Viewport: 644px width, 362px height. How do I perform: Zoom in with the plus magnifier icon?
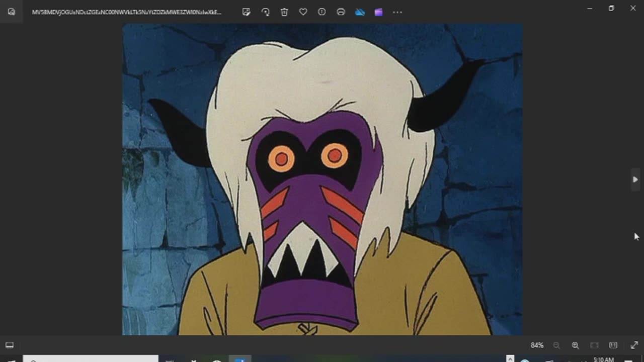pyautogui.click(x=575, y=345)
